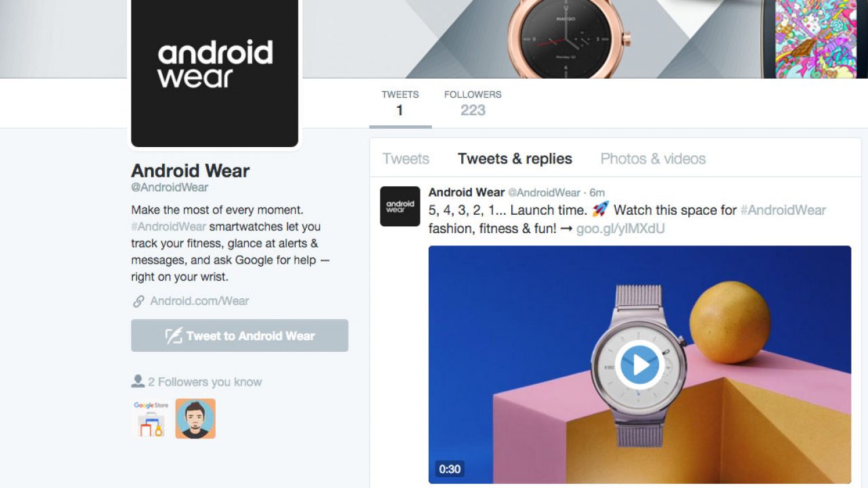This screenshot has width=868, height=488.
Task: Click the #AndroidWear hashtag in the bio
Action: tap(168, 226)
